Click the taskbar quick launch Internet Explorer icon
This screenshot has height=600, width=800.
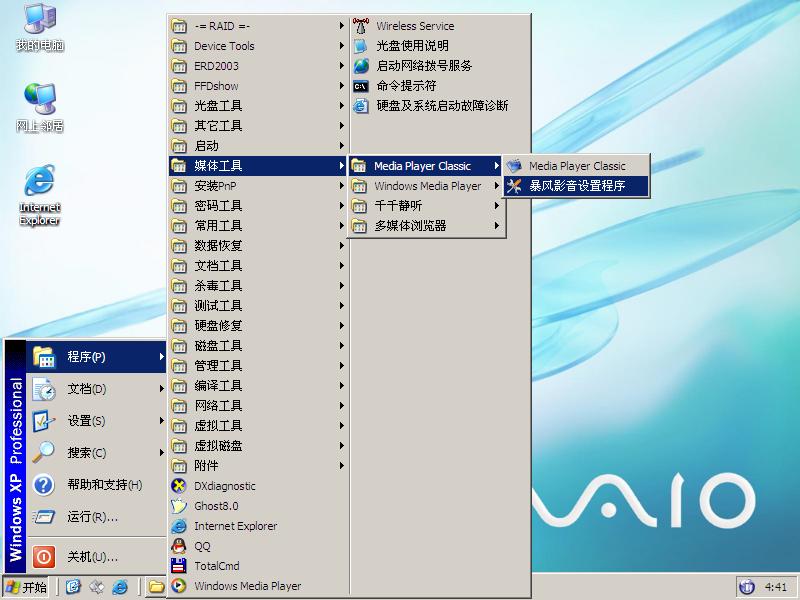coord(120,587)
